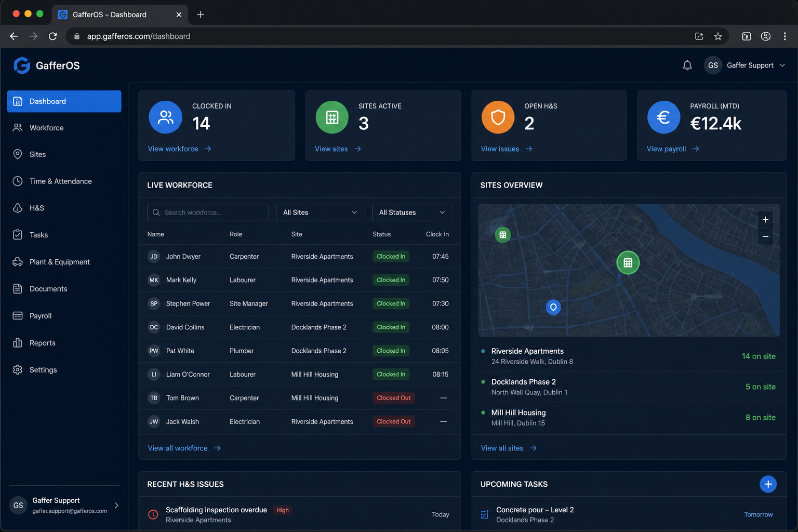Click the Payroll euro icon
The image size is (798, 532).
pyautogui.click(x=663, y=117)
